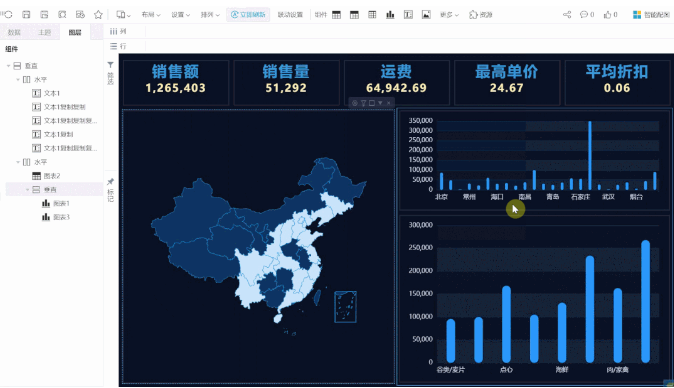Collapse the 水平 group containing 文本1

pyautogui.click(x=18, y=79)
